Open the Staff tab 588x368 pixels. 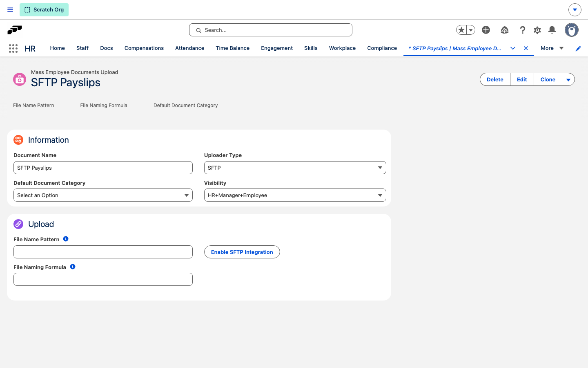82,48
